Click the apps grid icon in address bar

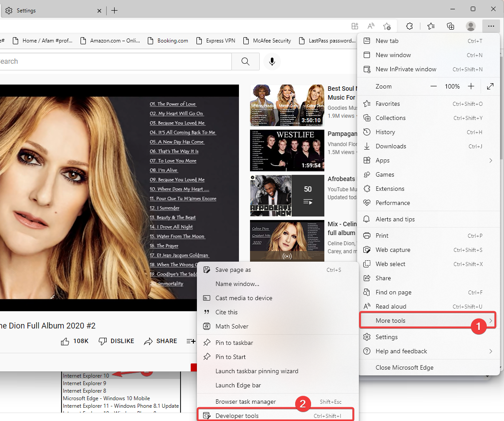pyautogui.click(x=355, y=26)
